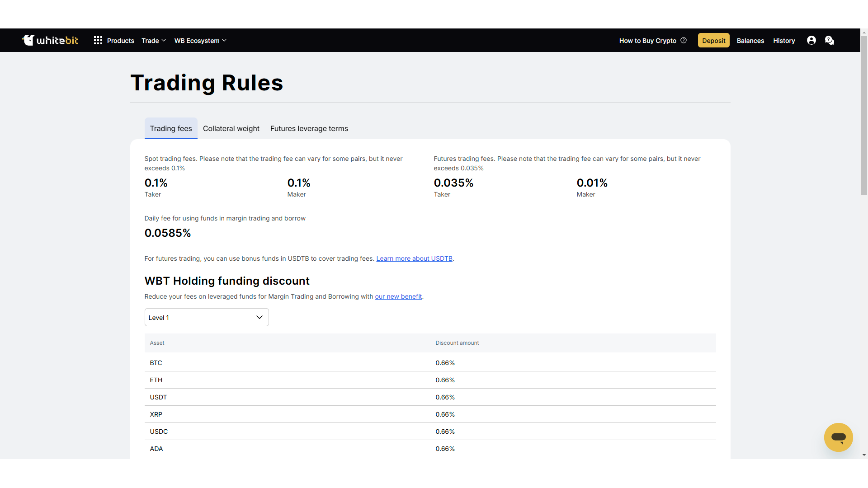This screenshot has height=488, width=868.
Task: Click the futures maker fee 0.01%
Action: click(x=592, y=183)
